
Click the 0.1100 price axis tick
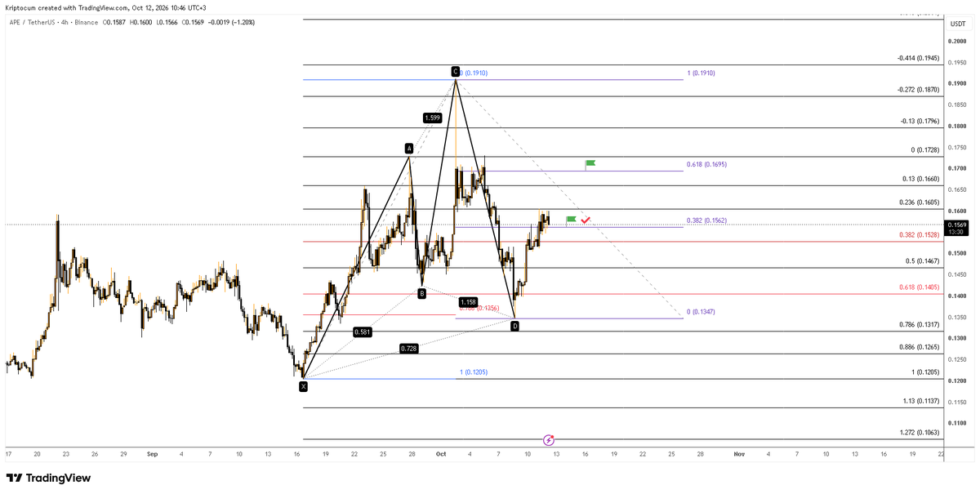(x=956, y=423)
